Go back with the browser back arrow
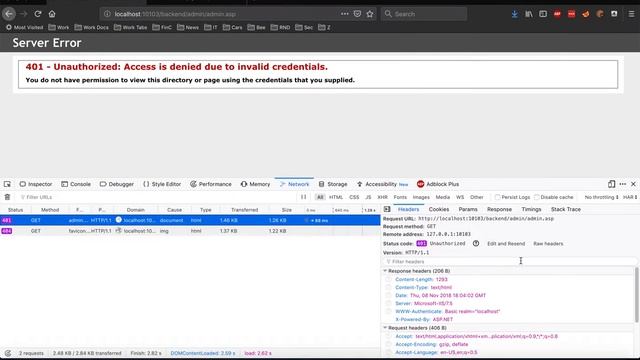The width and height of the screenshot is (640, 360). tap(9, 14)
